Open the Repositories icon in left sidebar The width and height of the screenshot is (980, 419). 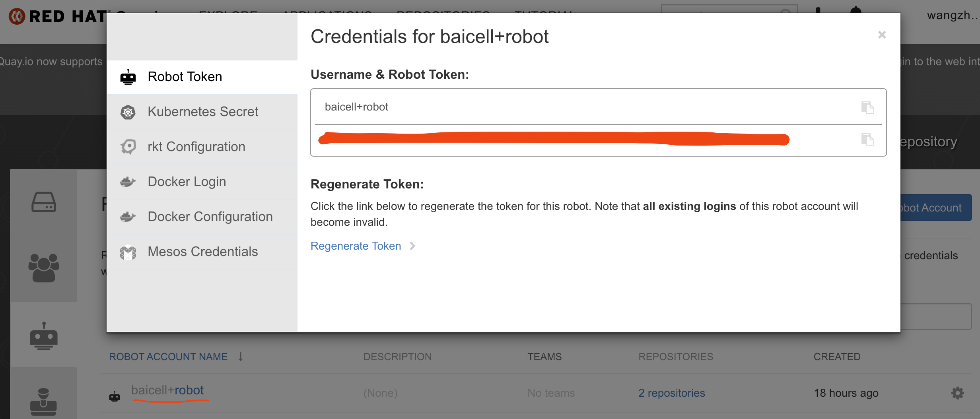coord(44,202)
